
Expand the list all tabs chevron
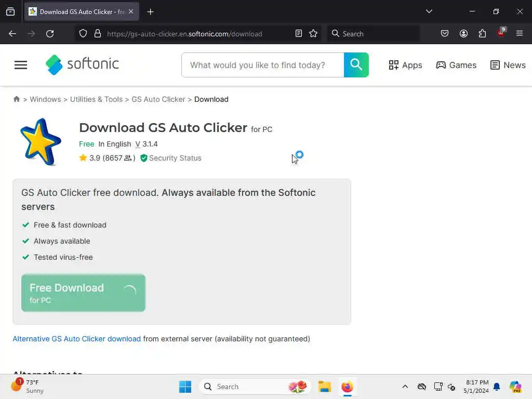429,11
